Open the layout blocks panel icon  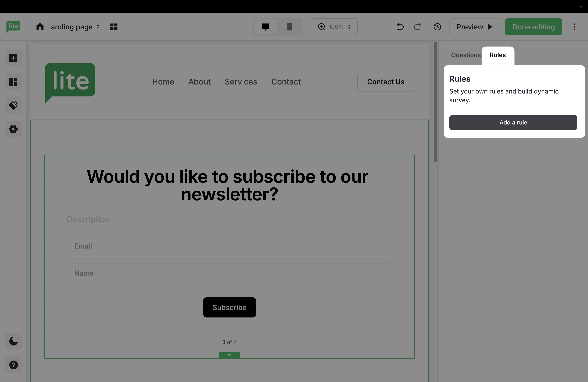point(13,82)
